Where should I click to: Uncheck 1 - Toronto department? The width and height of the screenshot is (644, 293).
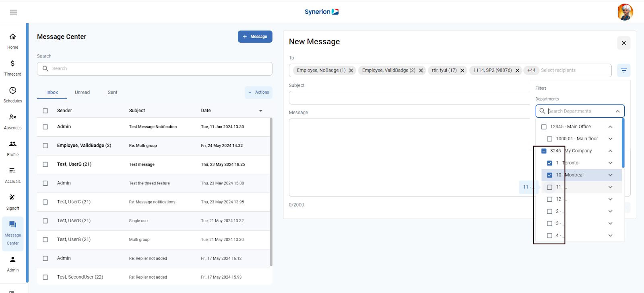[549, 163]
